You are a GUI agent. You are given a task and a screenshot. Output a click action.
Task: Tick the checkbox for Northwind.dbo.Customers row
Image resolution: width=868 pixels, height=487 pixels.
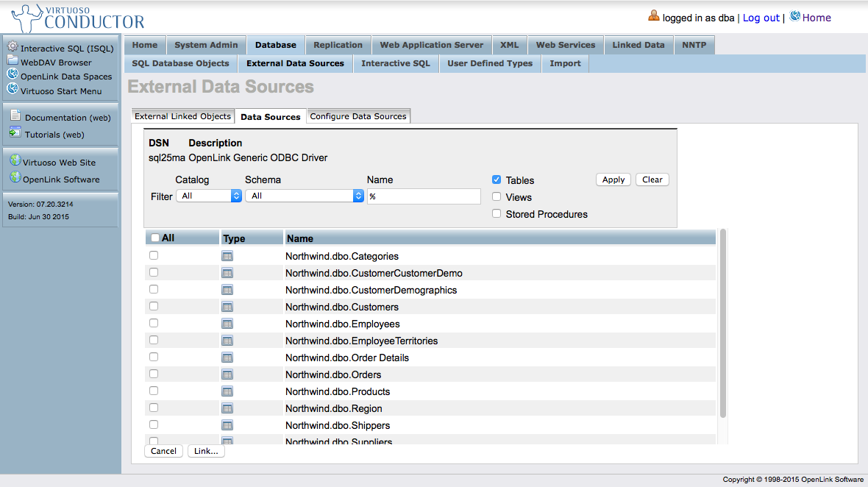click(x=154, y=306)
